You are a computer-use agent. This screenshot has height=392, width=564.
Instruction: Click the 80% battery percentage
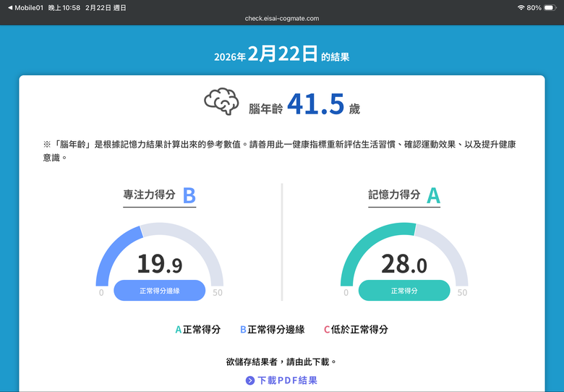[534, 7]
